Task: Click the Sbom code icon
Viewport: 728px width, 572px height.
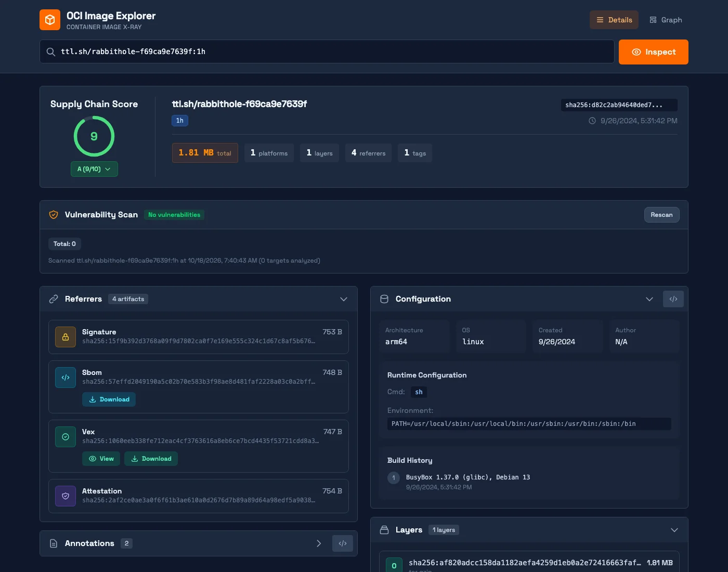Action: point(66,378)
